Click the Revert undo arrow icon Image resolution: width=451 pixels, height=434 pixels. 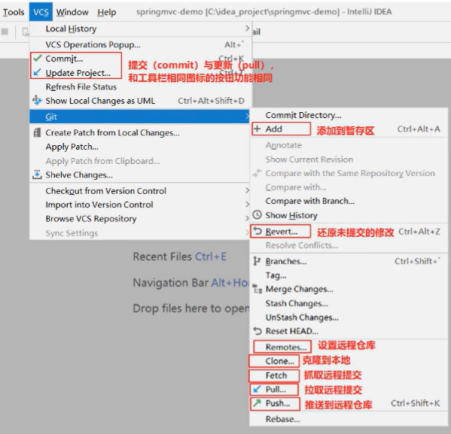click(257, 231)
